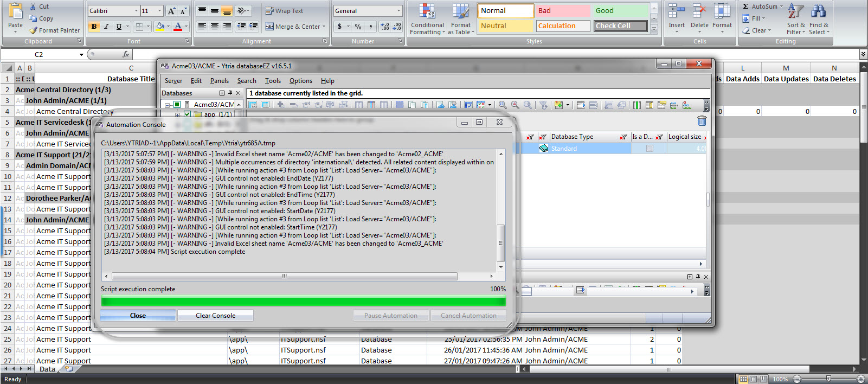Click the filter funnel icon in databaseEZ toolbar

pos(543,105)
